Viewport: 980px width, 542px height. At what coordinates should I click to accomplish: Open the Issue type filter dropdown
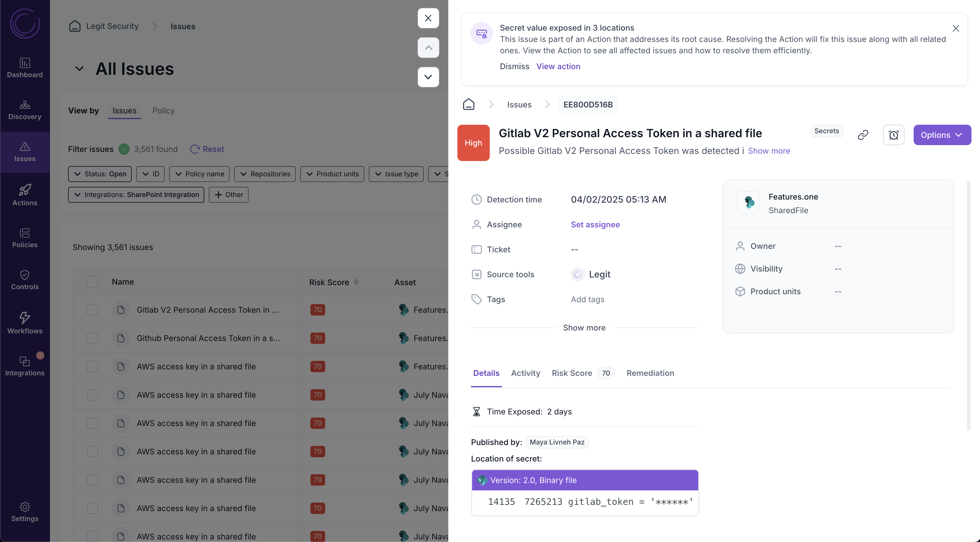tap(396, 174)
